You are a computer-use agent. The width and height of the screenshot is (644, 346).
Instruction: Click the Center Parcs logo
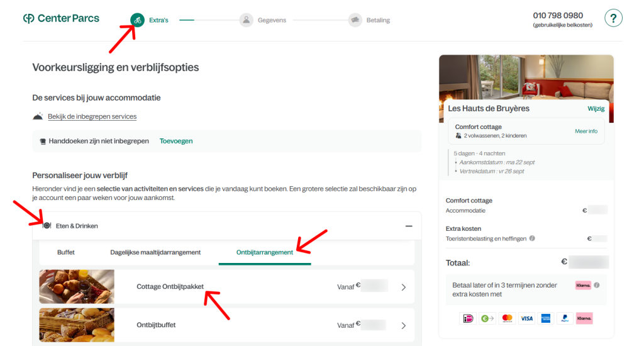tap(61, 18)
